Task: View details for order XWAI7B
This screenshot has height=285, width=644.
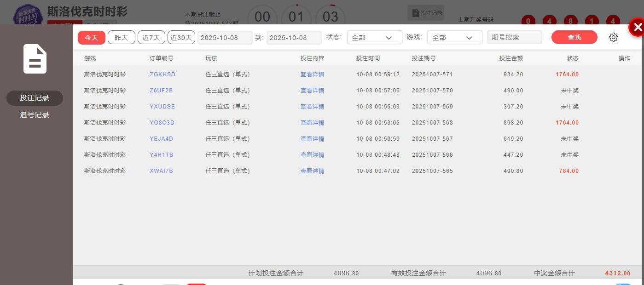Action: tap(312, 171)
